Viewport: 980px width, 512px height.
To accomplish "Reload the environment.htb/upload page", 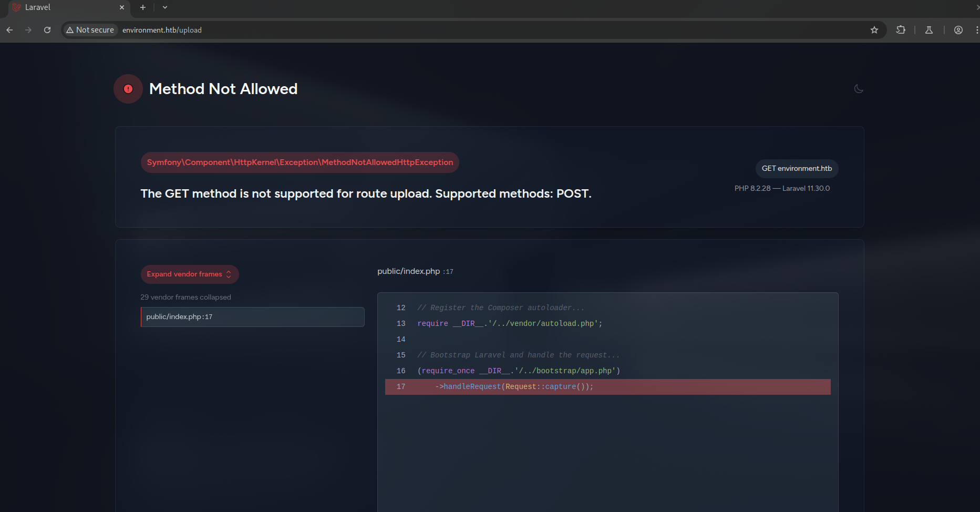I will click(47, 30).
